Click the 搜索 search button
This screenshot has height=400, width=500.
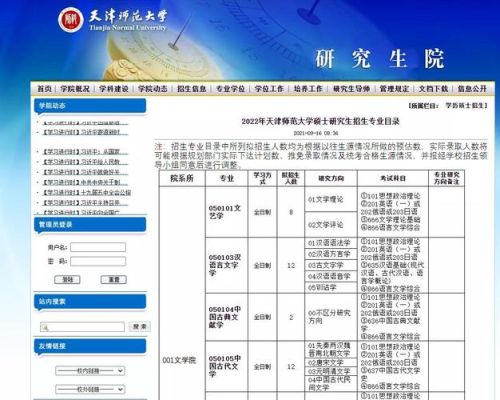pyautogui.click(x=140, y=327)
